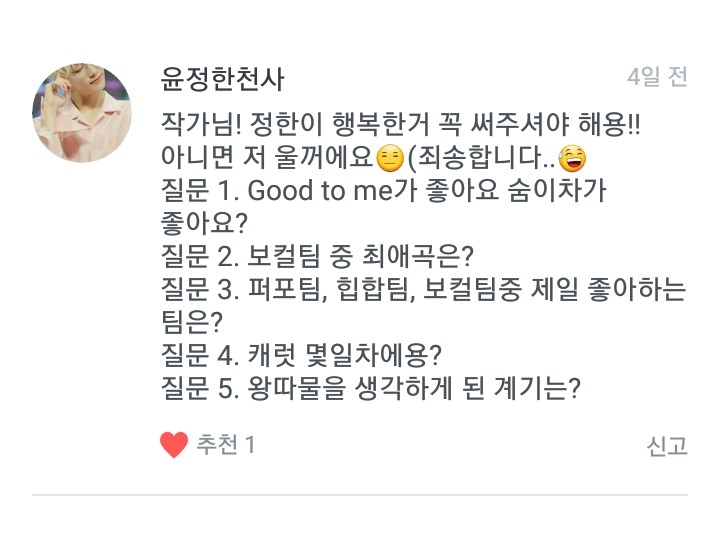720x540 pixels.
Task: Click the laughing emoji after 죄송합니다
Action: click(x=572, y=158)
